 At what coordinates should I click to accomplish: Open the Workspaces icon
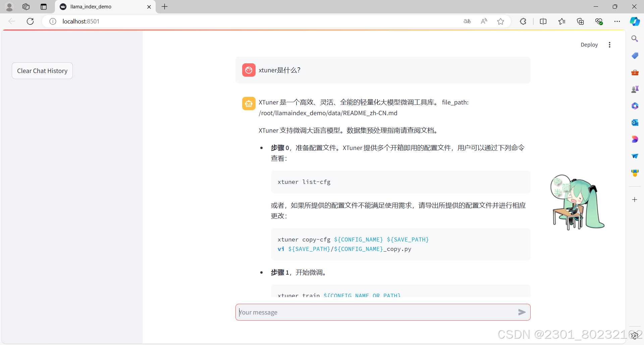point(26,7)
